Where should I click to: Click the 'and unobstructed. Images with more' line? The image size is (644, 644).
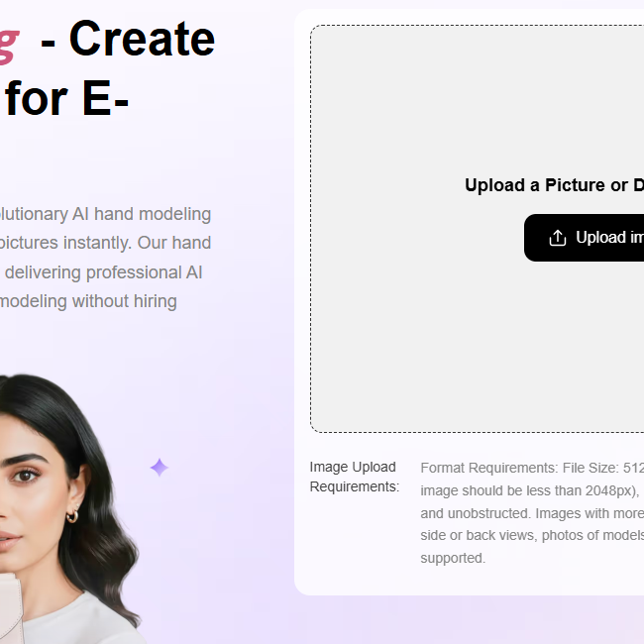tap(532, 513)
